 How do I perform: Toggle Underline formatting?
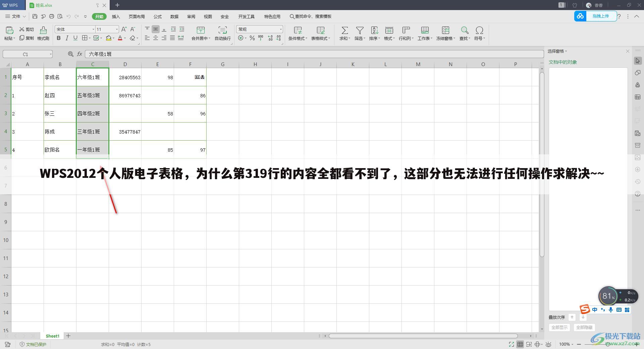click(75, 38)
